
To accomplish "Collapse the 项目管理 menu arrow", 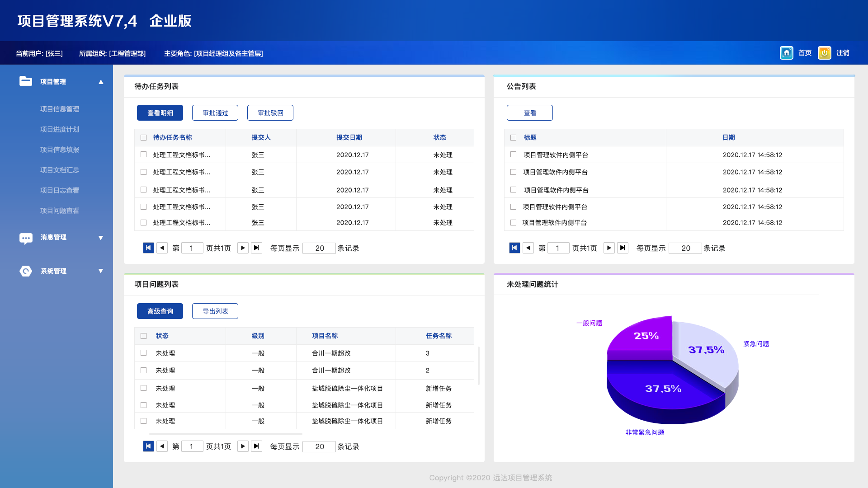I will (x=101, y=82).
